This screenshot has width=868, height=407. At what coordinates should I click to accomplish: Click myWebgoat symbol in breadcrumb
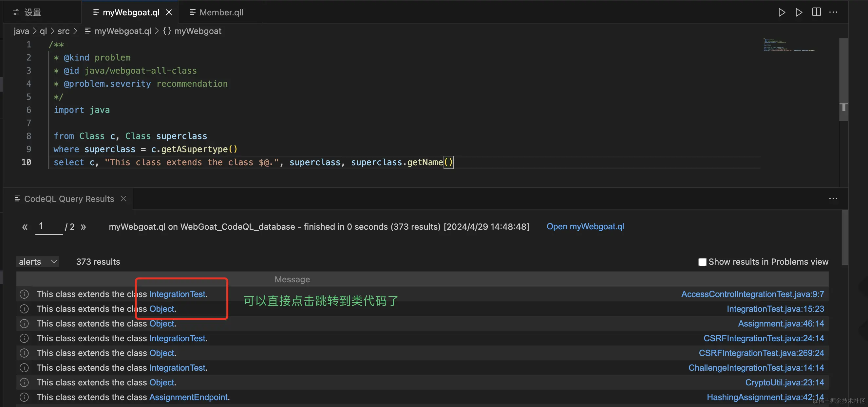(x=198, y=31)
